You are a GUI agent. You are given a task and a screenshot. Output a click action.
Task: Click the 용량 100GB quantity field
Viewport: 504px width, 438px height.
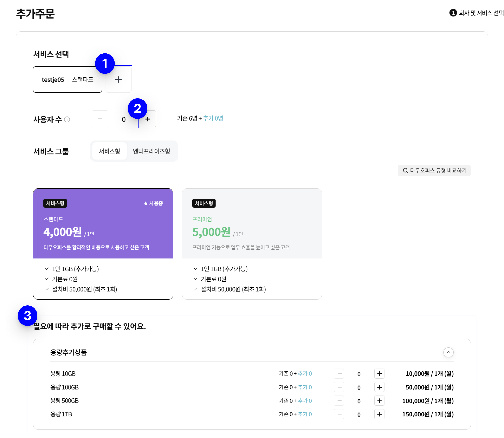click(359, 387)
